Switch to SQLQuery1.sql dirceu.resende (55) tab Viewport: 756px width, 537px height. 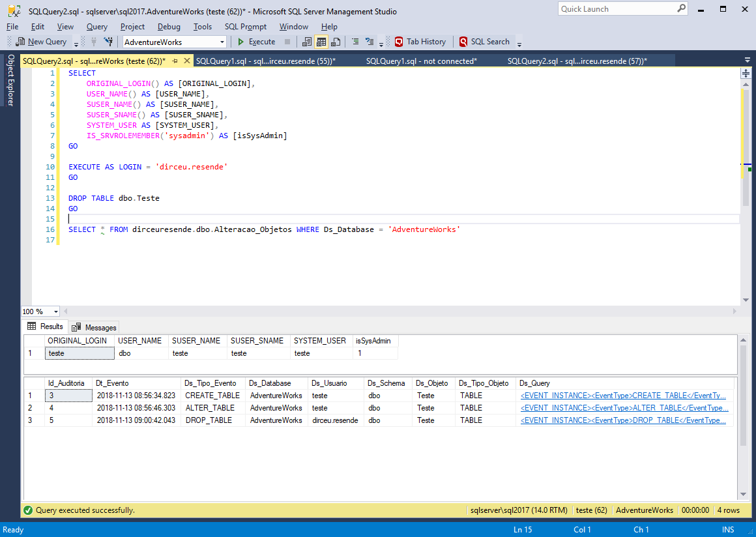pos(266,61)
